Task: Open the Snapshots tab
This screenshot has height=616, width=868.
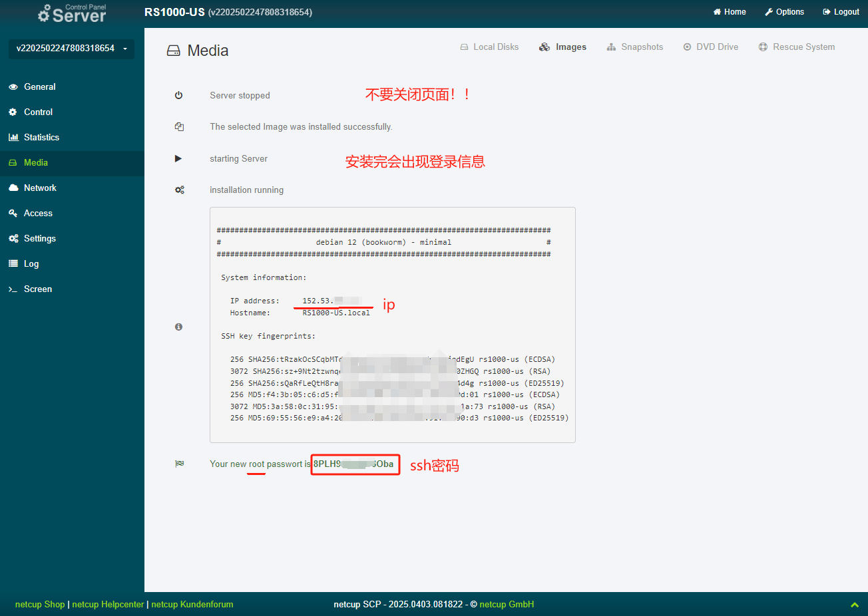Action: tap(635, 47)
